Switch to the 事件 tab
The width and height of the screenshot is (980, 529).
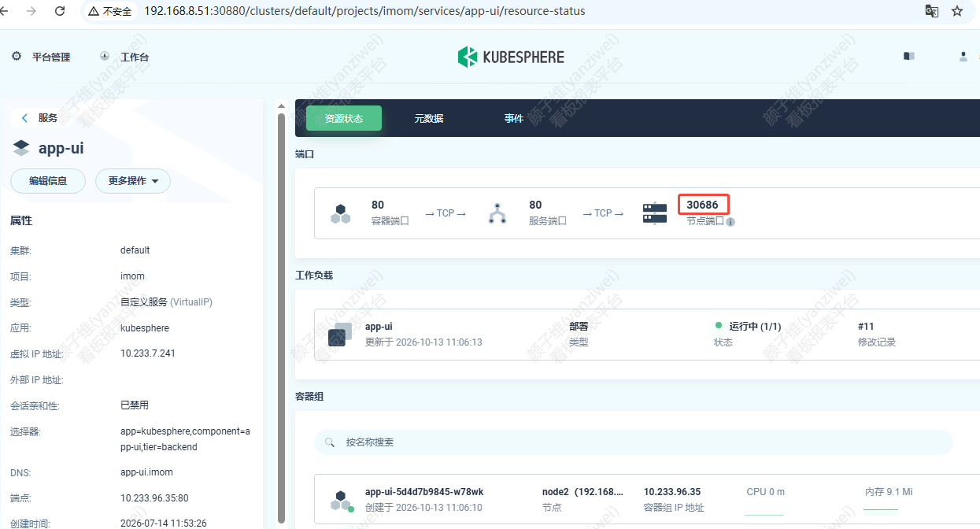514,118
